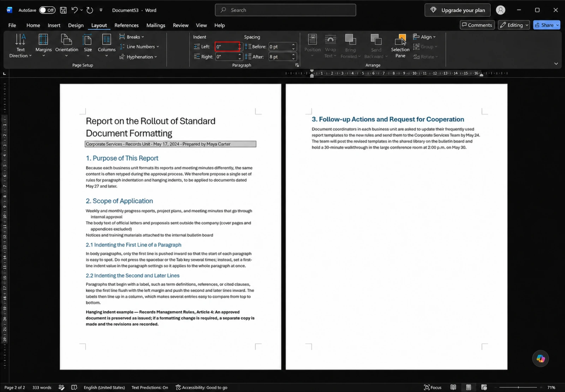
Task: Switch to the Home tab
Action: 33,25
